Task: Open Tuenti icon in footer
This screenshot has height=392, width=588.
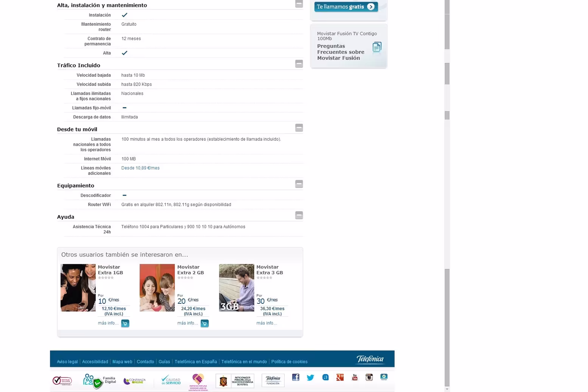Action: pyautogui.click(x=325, y=377)
